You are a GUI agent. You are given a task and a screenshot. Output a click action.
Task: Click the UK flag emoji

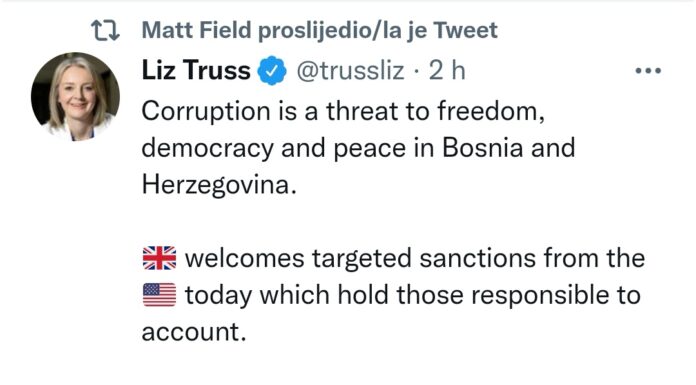click(159, 258)
